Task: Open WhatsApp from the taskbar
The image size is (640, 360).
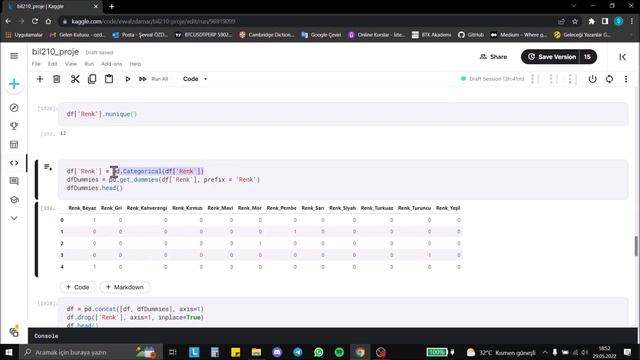Action: point(318,352)
